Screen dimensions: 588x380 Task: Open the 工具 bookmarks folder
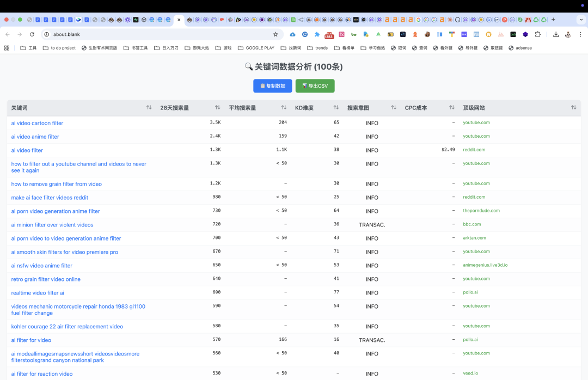click(x=28, y=48)
